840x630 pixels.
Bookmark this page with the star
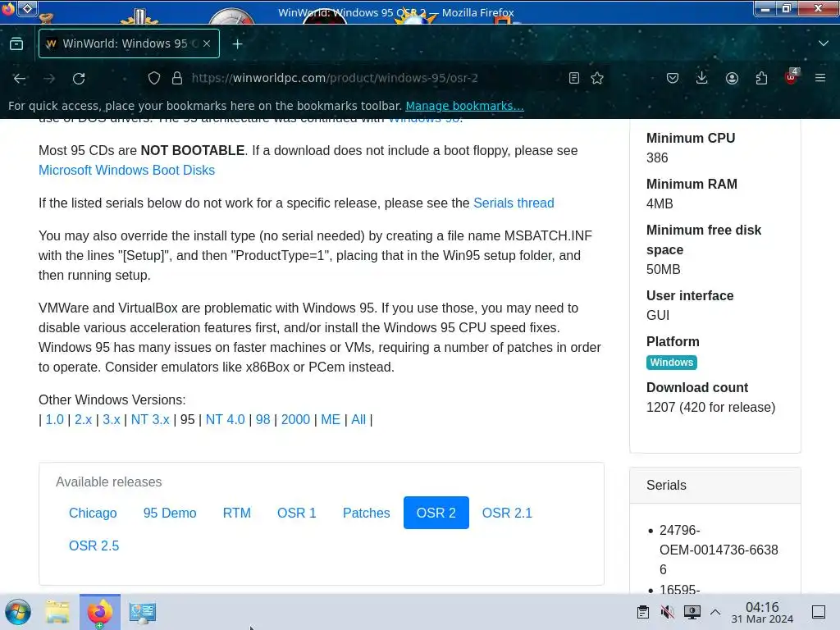pyautogui.click(x=597, y=78)
